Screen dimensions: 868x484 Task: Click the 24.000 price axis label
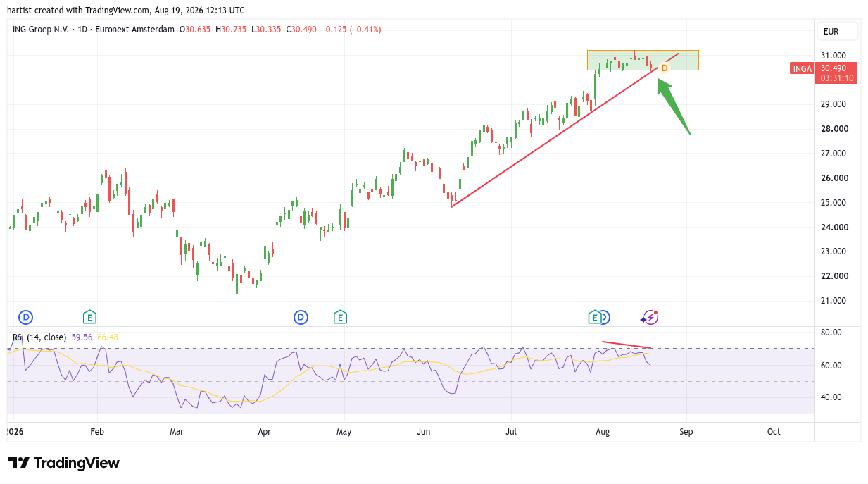(x=834, y=228)
